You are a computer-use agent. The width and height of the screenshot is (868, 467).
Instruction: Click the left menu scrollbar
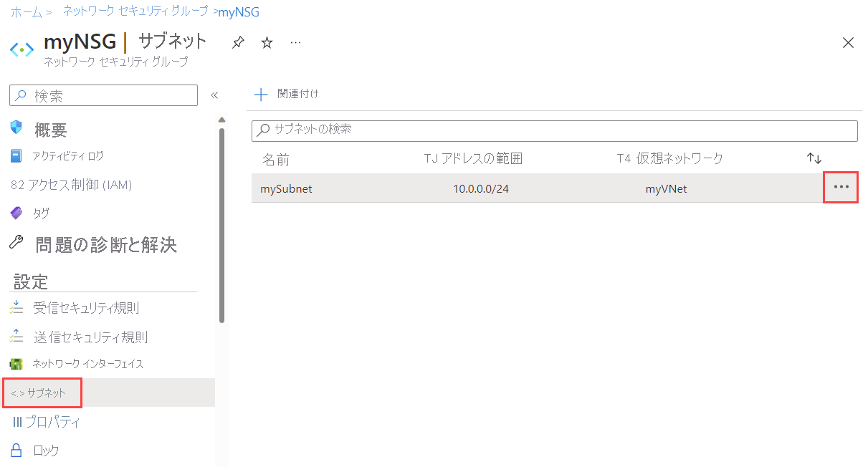tap(222, 226)
